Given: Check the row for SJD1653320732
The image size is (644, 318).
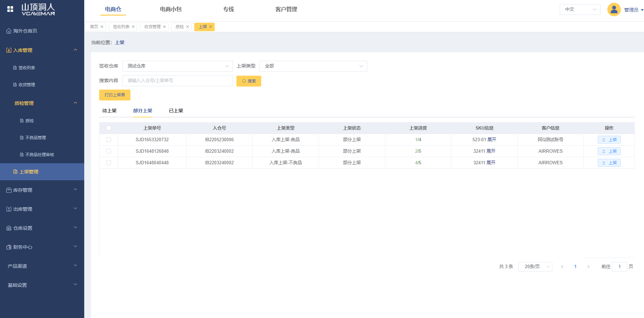Looking at the screenshot, I should [109, 139].
